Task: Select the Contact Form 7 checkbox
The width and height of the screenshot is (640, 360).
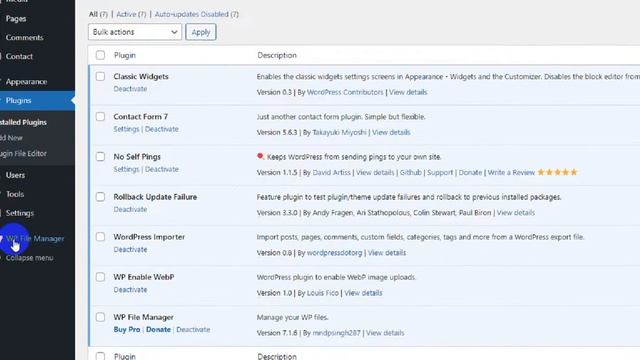Action: [100, 116]
